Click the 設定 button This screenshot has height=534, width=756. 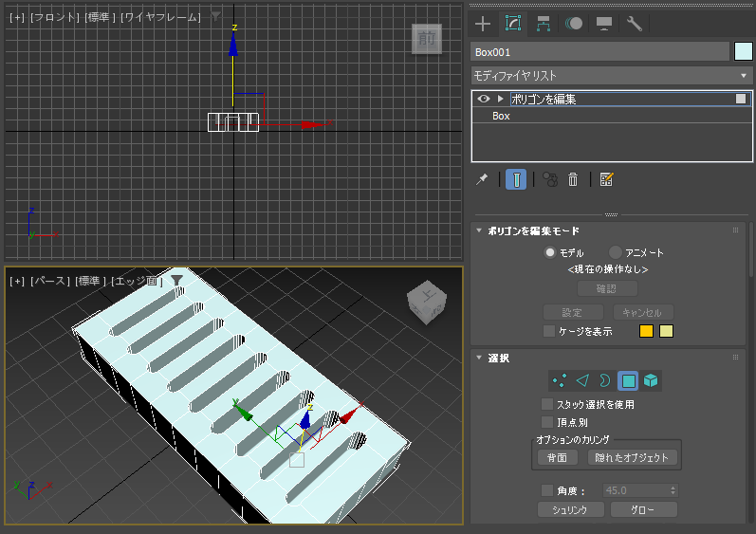point(573,312)
